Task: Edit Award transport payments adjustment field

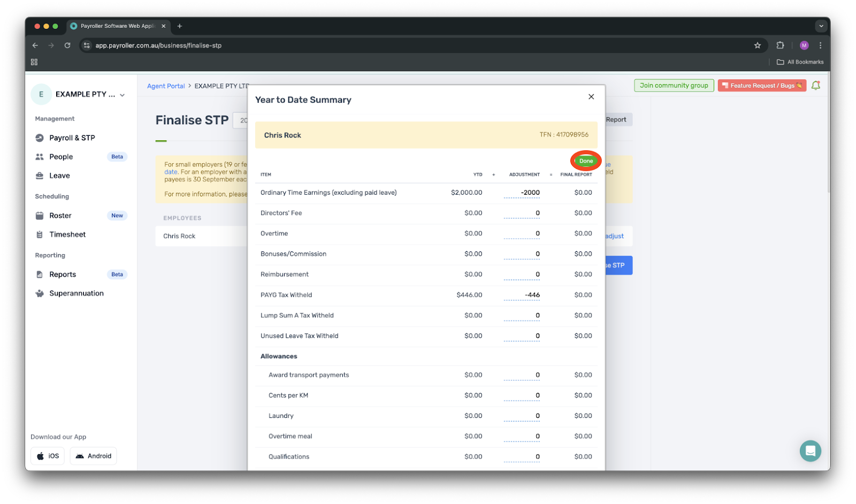Action: tap(522, 375)
